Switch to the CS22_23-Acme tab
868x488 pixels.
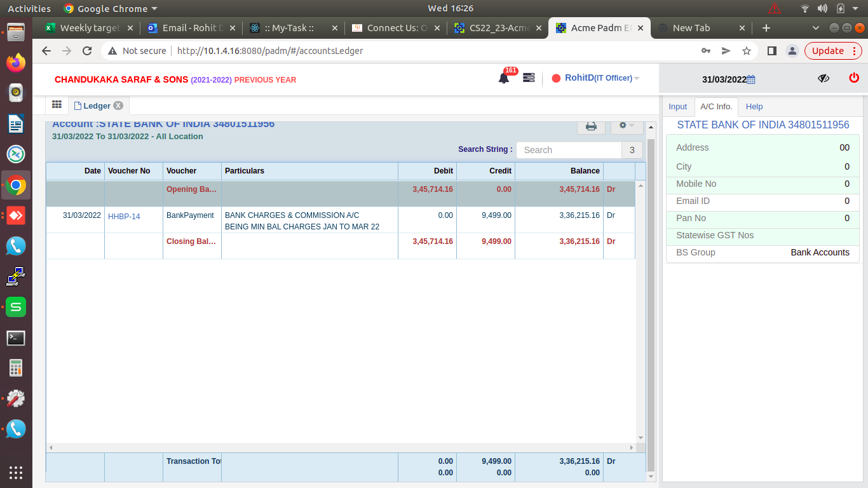[x=498, y=28]
